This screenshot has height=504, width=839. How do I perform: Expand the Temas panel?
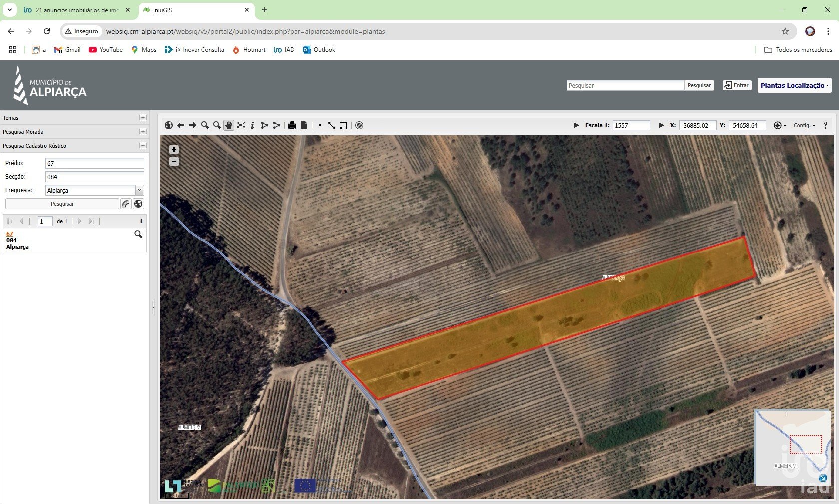[x=143, y=118]
